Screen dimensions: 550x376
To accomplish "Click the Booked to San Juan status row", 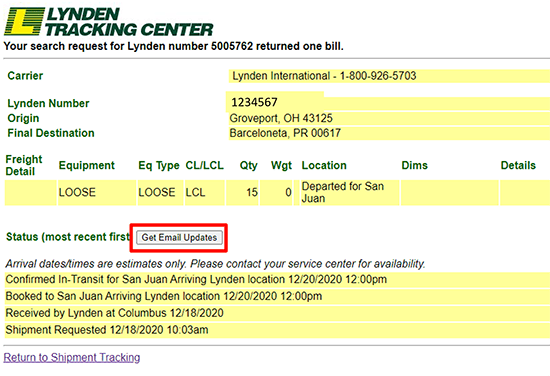I will click(x=277, y=296).
